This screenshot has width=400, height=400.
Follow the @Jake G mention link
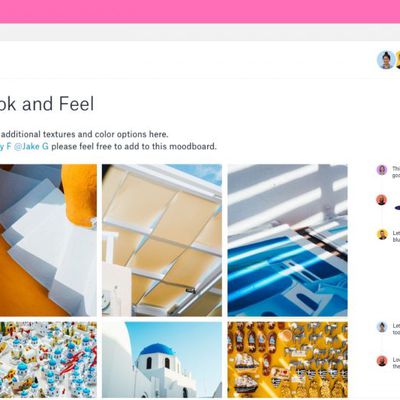tap(31, 146)
